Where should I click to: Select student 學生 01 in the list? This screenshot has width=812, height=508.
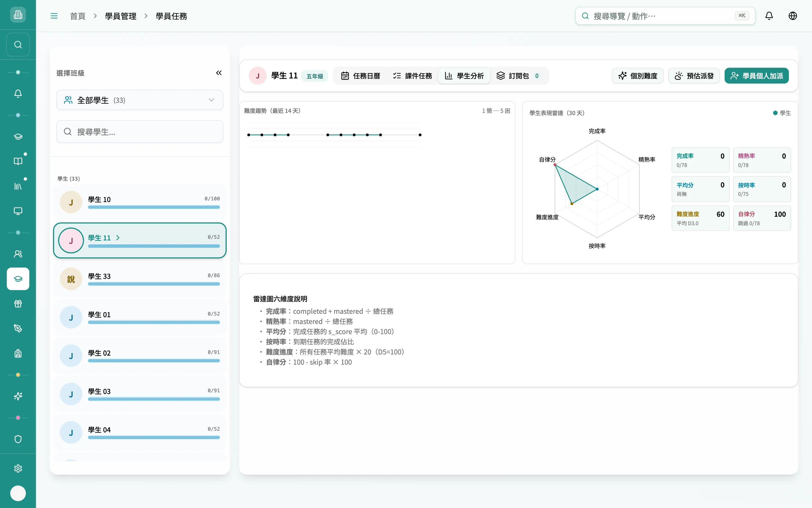(140, 317)
